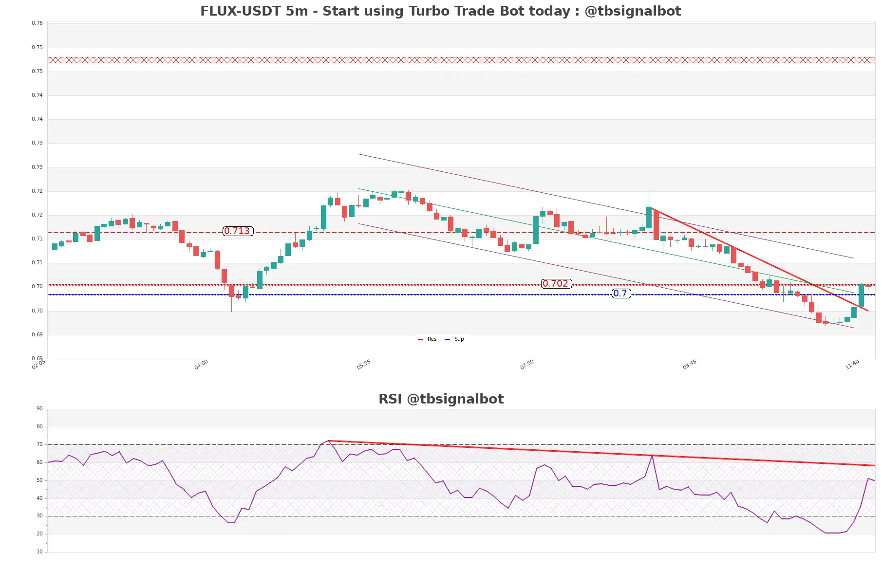Click the 0.702 resistance price label

coord(556,284)
